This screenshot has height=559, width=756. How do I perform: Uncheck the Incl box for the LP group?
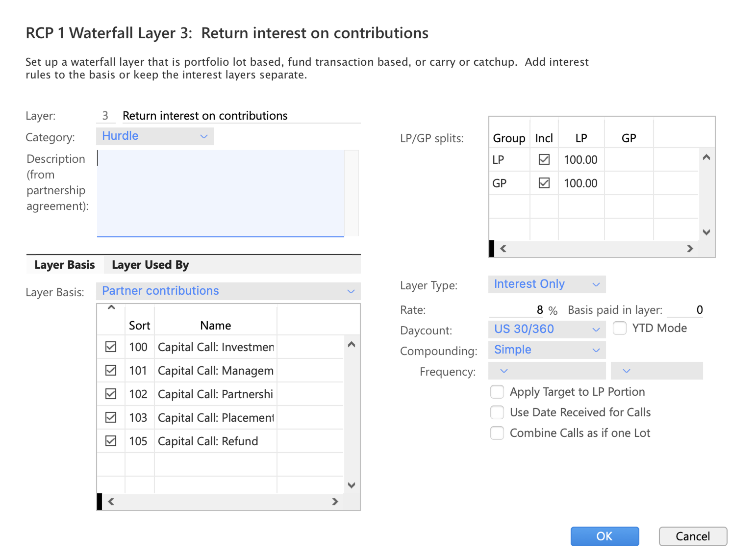(x=544, y=159)
